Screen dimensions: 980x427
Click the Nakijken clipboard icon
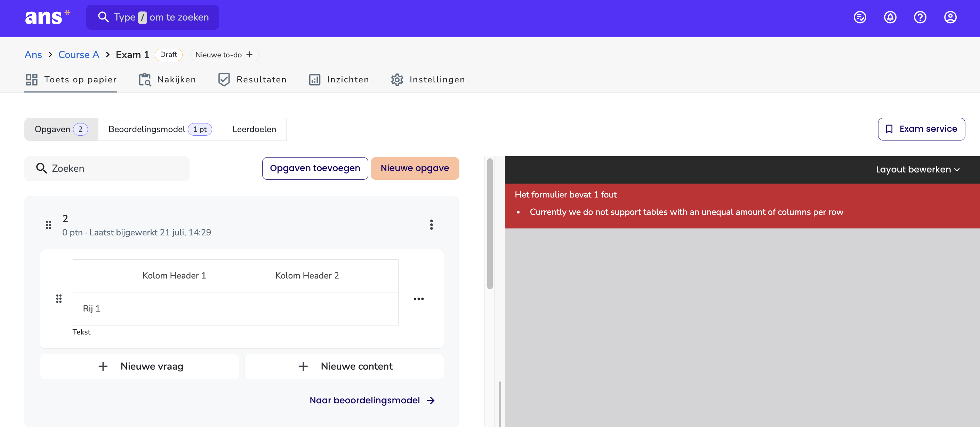click(145, 80)
